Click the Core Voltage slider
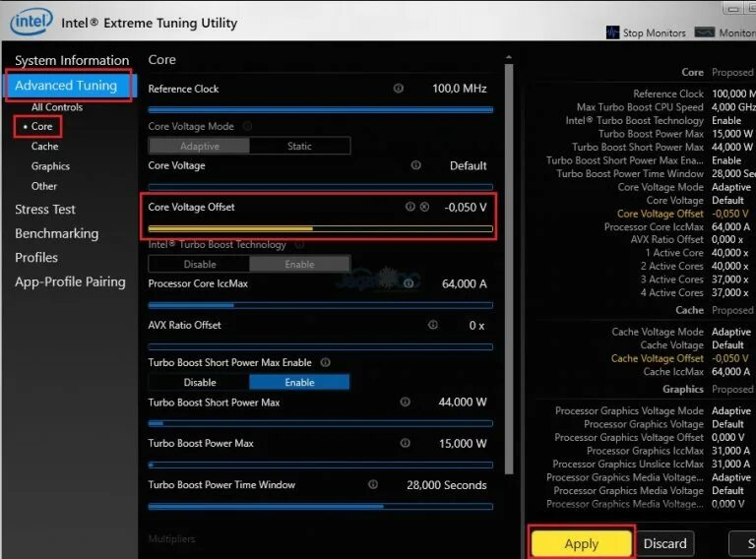The height and width of the screenshot is (559, 756). (321, 186)
